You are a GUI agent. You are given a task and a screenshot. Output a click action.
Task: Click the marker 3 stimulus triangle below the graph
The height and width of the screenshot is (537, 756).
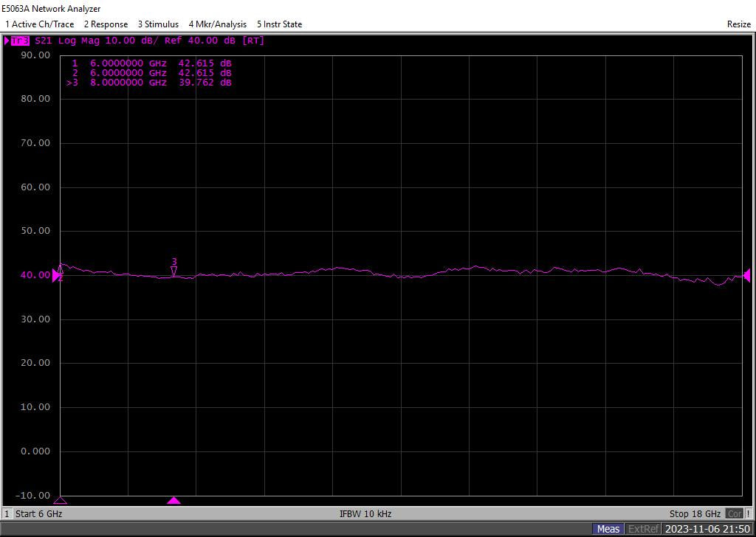(x=173, y=501)
